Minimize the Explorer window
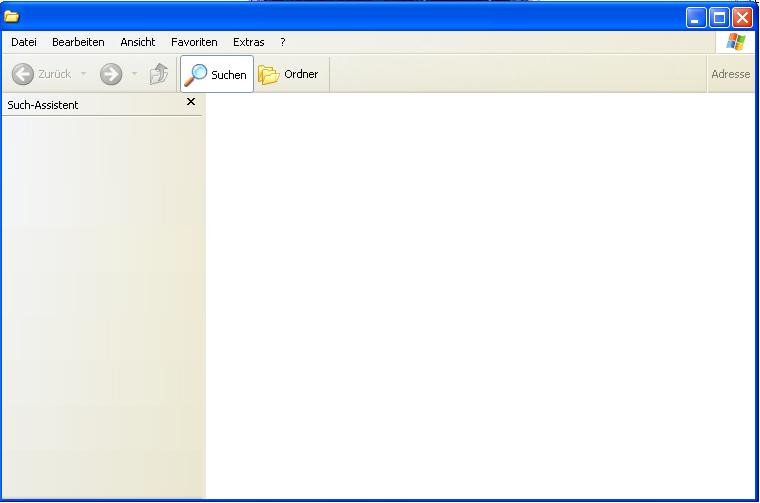Screen dimensions: 760x503 coord(696,18)
